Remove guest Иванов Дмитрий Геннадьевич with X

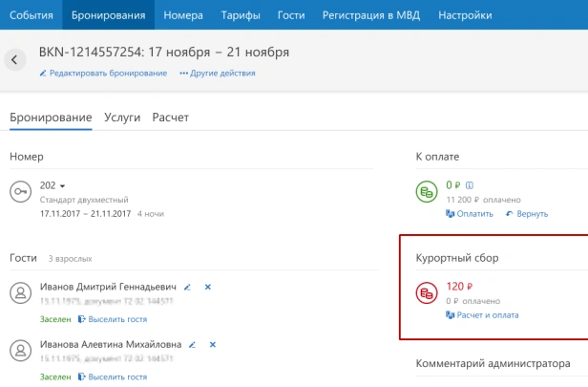tap(207, 287)
